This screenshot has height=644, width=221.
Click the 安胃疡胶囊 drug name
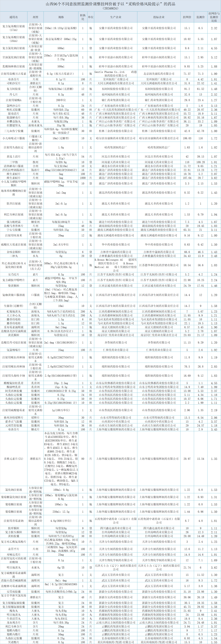click(x=14, y=592)
